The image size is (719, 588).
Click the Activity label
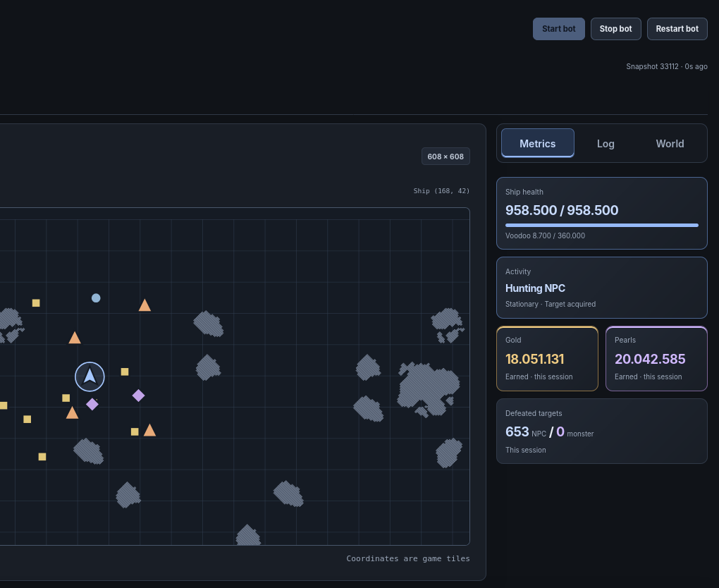[518, 271]
